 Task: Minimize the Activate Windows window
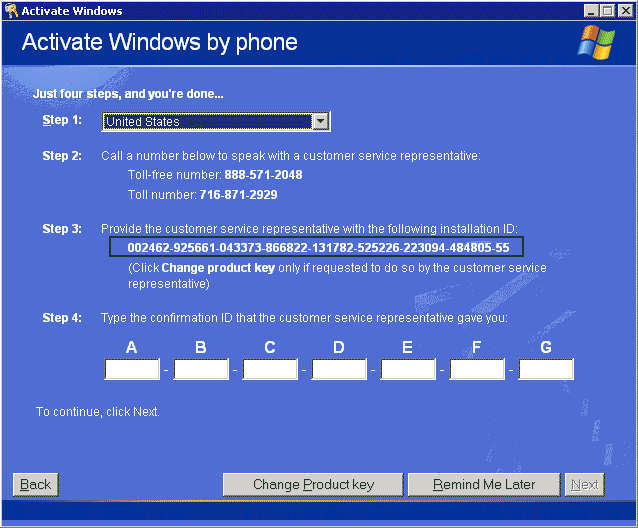tap(591, 11)
